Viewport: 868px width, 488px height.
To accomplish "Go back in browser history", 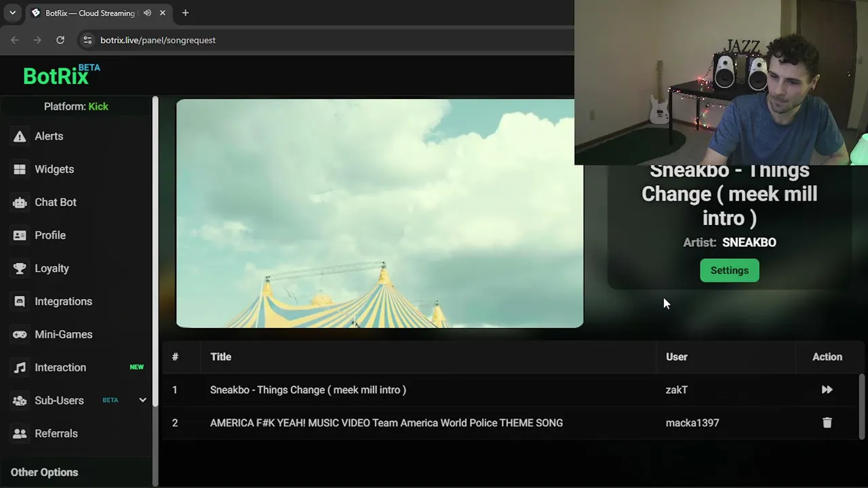I will tap(15, 40).
